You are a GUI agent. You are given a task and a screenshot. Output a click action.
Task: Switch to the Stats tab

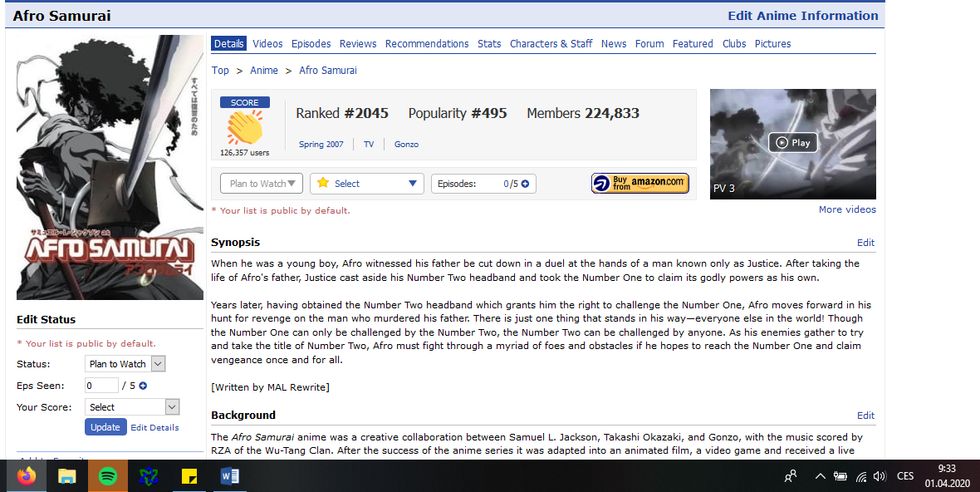489,44
